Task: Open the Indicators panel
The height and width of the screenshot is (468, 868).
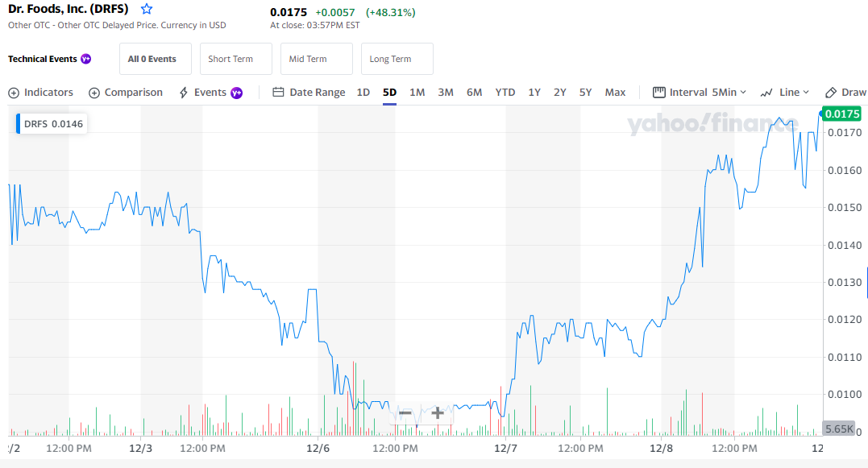Action: 40,93
